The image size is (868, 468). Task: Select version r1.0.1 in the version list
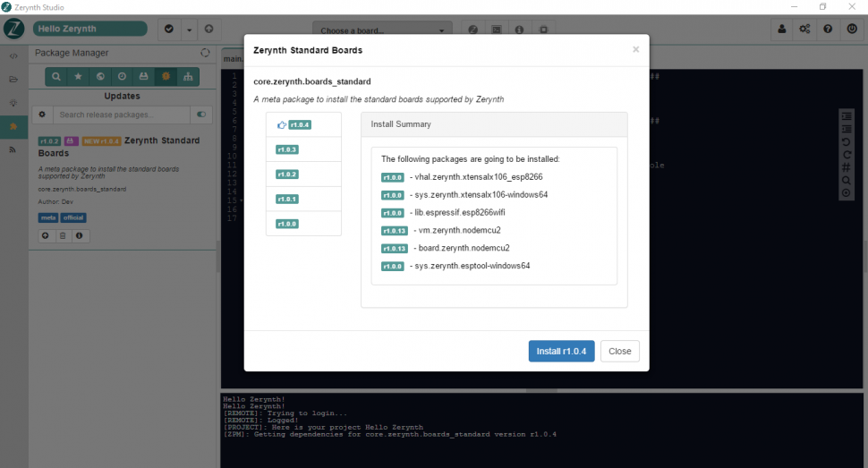(303, 199)
